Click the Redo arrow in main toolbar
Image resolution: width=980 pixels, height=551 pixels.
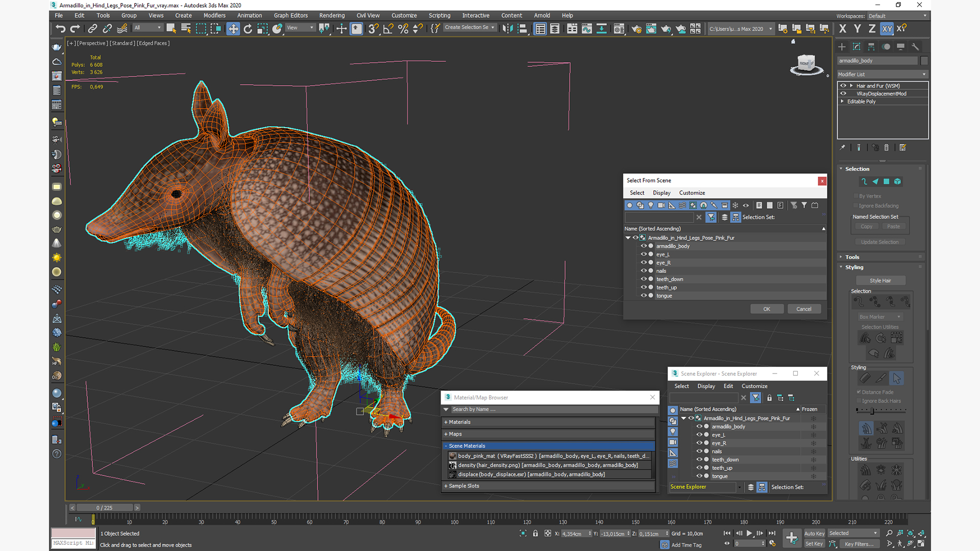[x=75, y=29]
